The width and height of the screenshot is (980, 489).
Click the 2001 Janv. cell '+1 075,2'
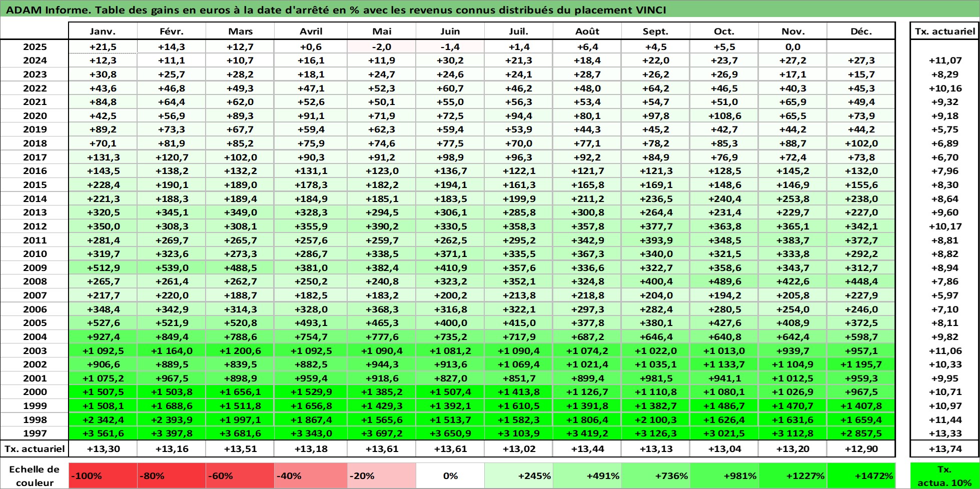[103, 378]
